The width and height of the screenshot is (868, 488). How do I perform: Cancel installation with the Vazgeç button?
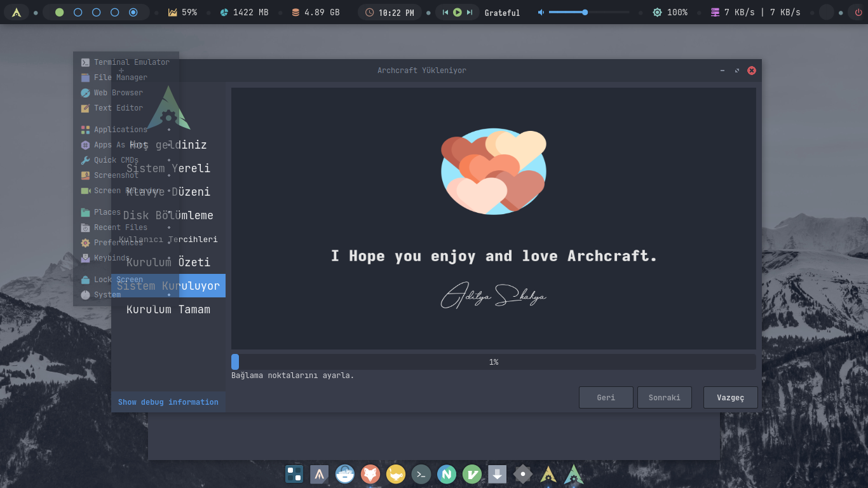click(731, 398)
